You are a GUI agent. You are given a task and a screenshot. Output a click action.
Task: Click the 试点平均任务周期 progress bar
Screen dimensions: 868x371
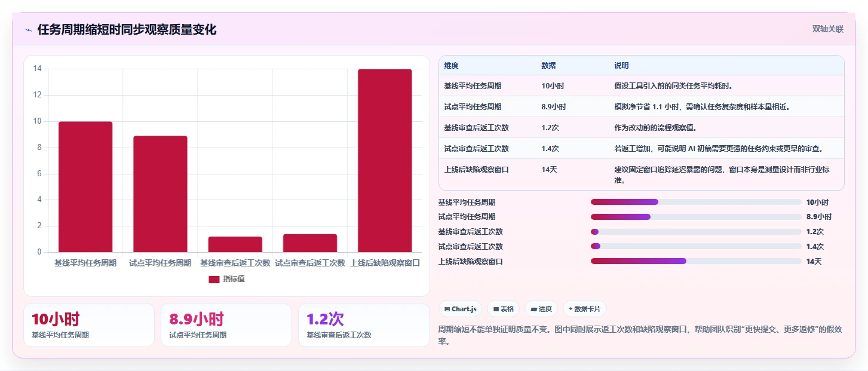click(x=696, y=217)
